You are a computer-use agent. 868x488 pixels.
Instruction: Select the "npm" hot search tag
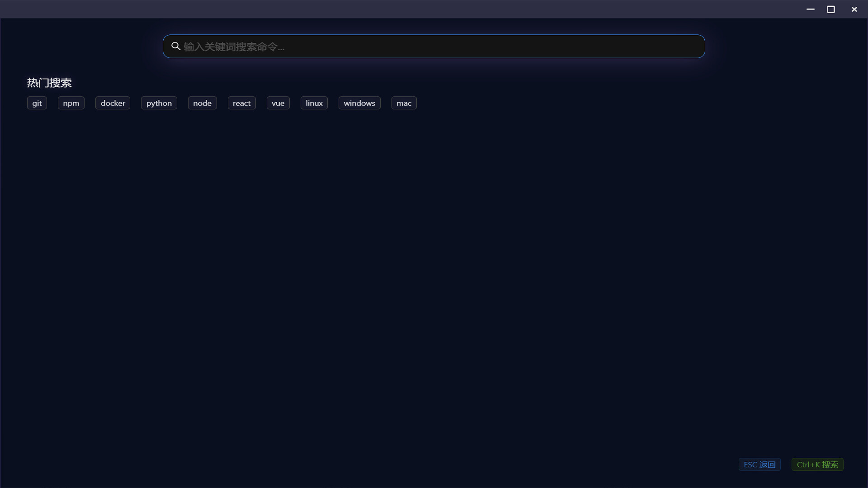click(71, 103)
